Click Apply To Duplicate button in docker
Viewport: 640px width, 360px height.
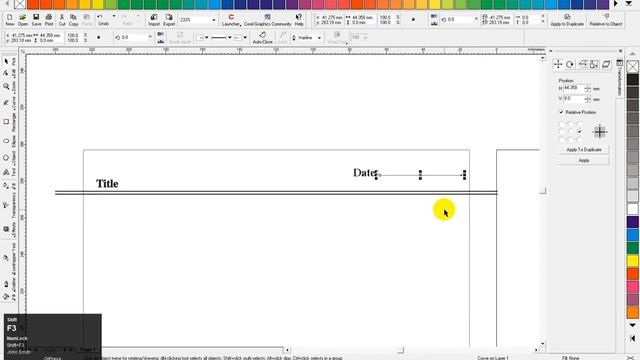tap(584, 150)
